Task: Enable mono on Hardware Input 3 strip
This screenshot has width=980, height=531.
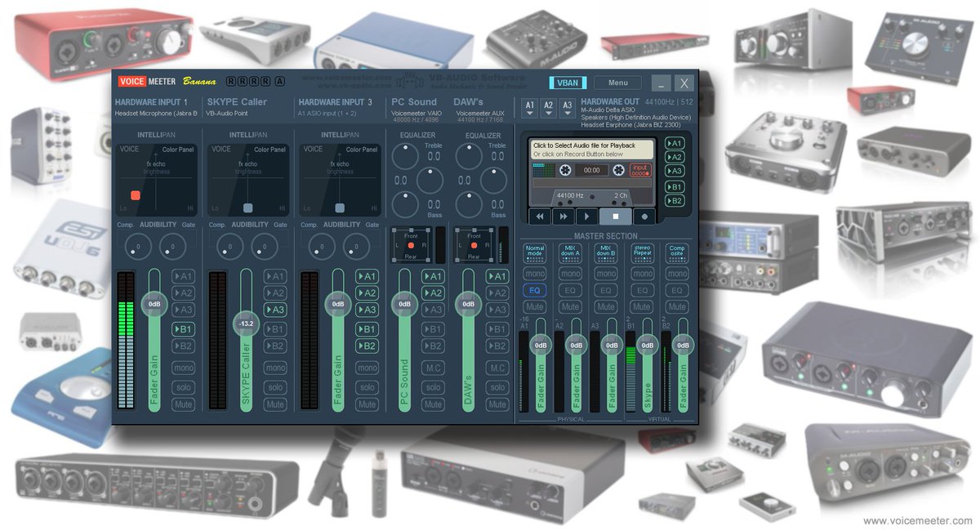Action: pos(367,368)
